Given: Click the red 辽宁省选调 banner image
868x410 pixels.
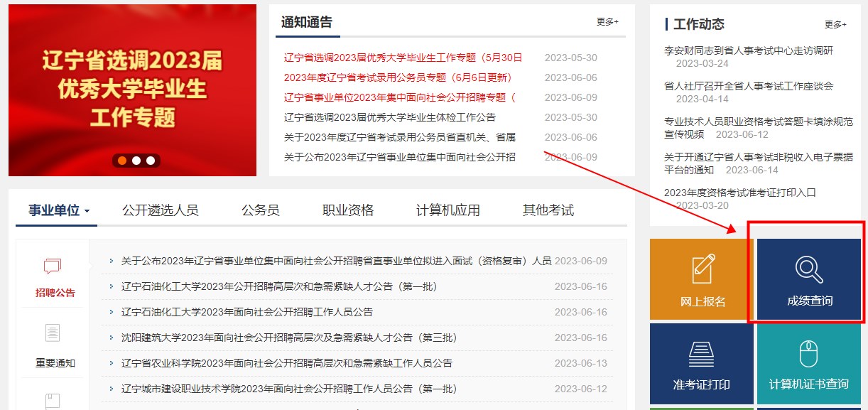Looking at the screenshot, I should pos(131,89).
